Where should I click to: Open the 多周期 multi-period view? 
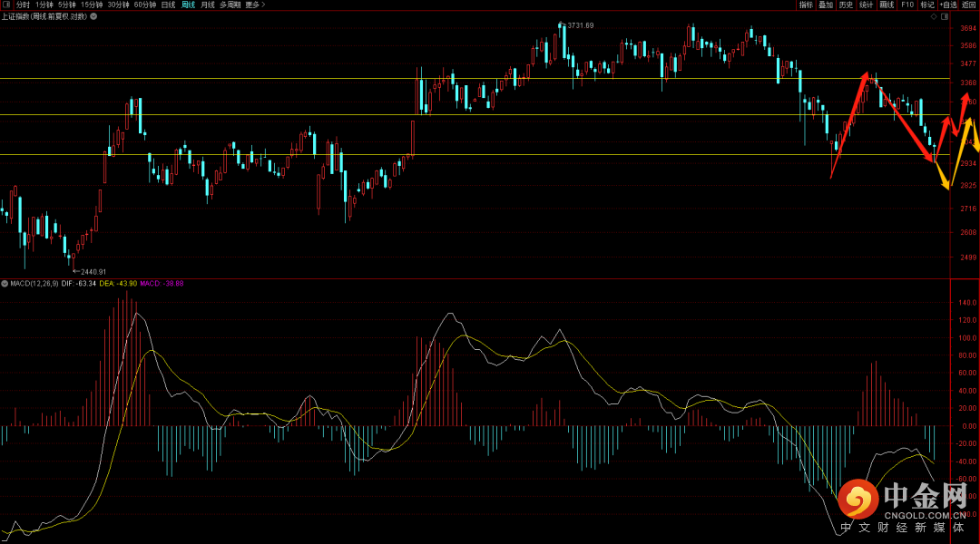[230, 5]
